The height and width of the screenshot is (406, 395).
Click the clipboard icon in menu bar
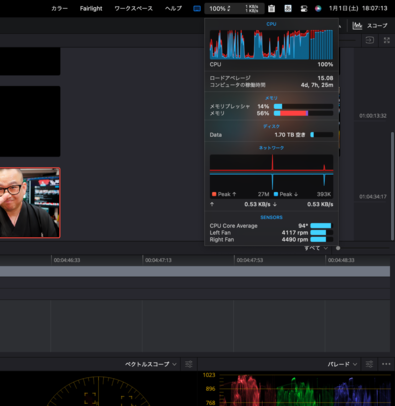(x=271, y=9)
